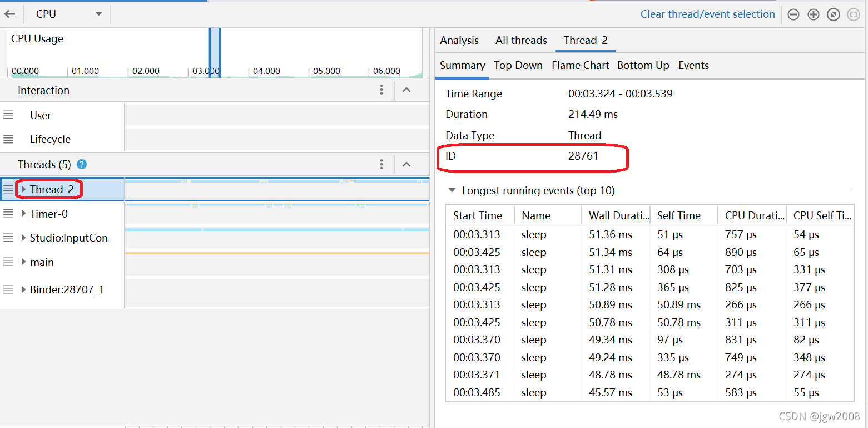
Task: Click the 04.000 mark on CPU timeline
Action: click(266, 71)
